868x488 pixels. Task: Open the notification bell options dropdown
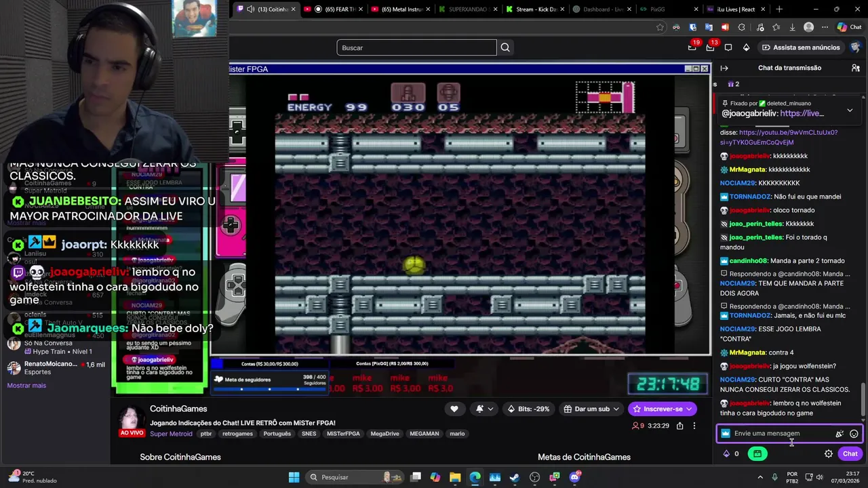click(484, 409)
